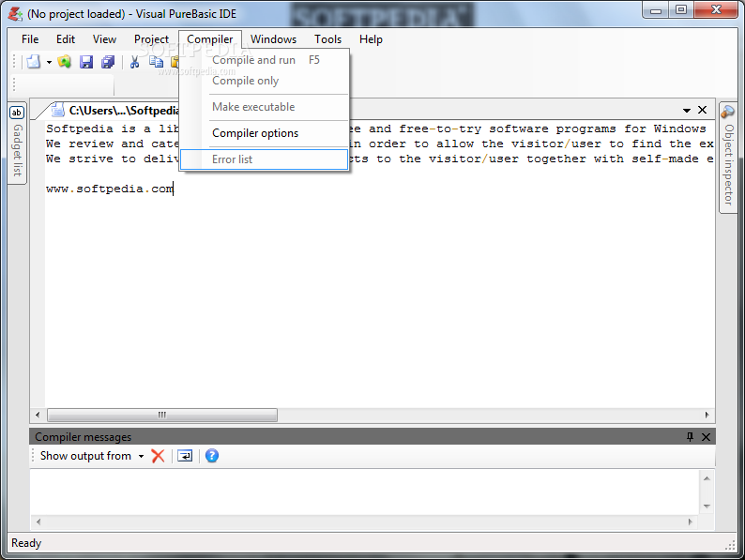Open the View menu
Viewport: 745px width, 560px height.
coord(104,39)
